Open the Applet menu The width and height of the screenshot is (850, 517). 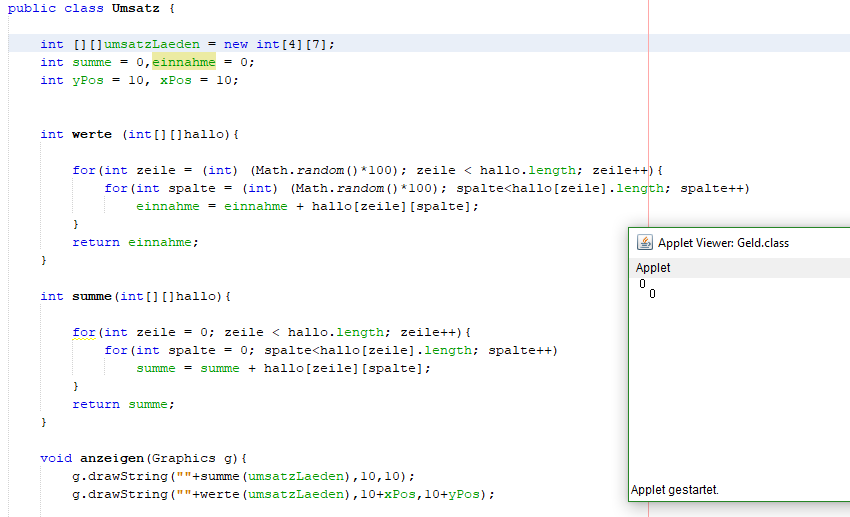(x=653, y=267)
